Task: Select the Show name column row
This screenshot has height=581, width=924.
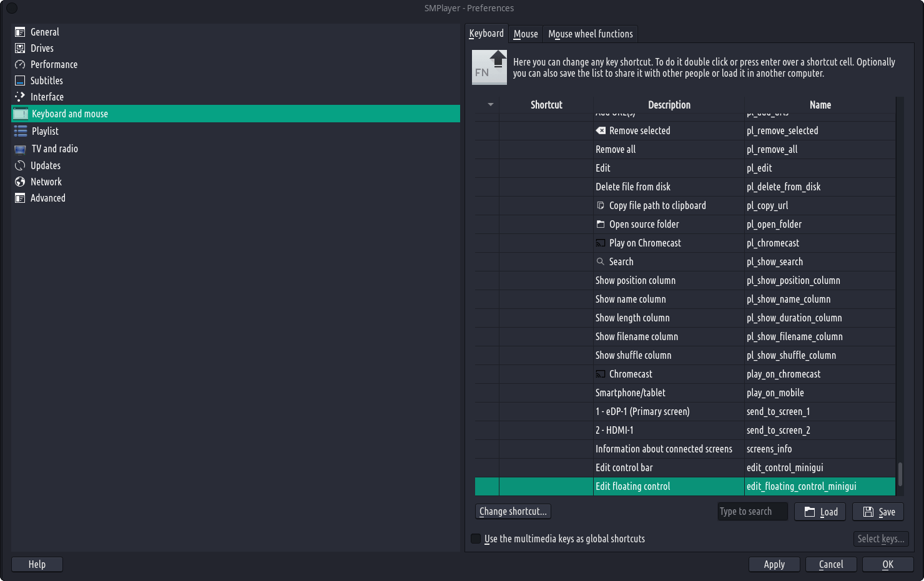Action: (685, 299)
